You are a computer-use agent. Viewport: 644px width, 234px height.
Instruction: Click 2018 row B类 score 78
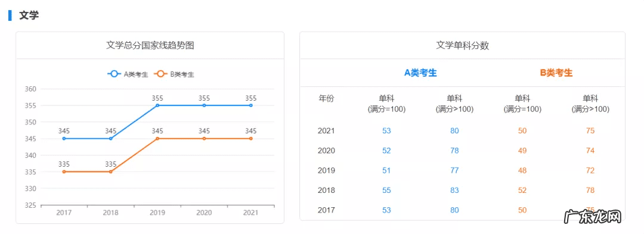pyautogui.click(x=590, y=191)
